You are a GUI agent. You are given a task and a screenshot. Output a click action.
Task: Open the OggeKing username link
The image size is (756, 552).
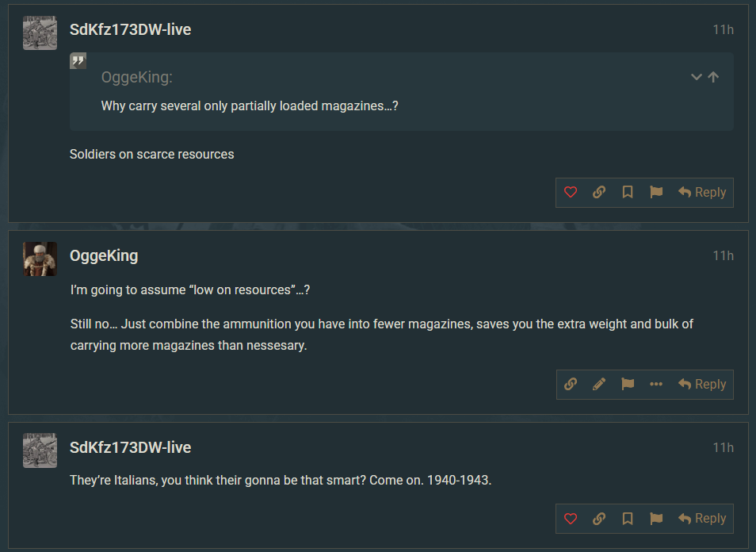(x=104, y=255)
